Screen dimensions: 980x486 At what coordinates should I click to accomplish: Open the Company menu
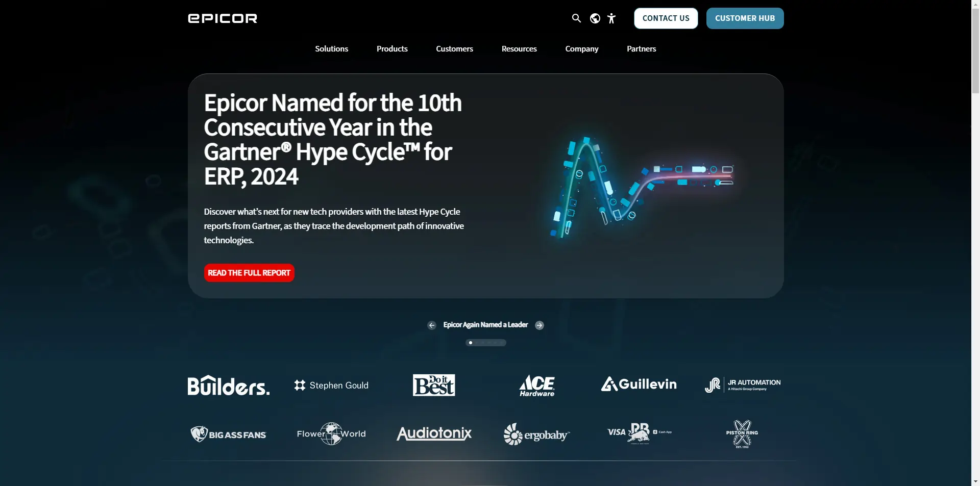click(x=581, y=49)
